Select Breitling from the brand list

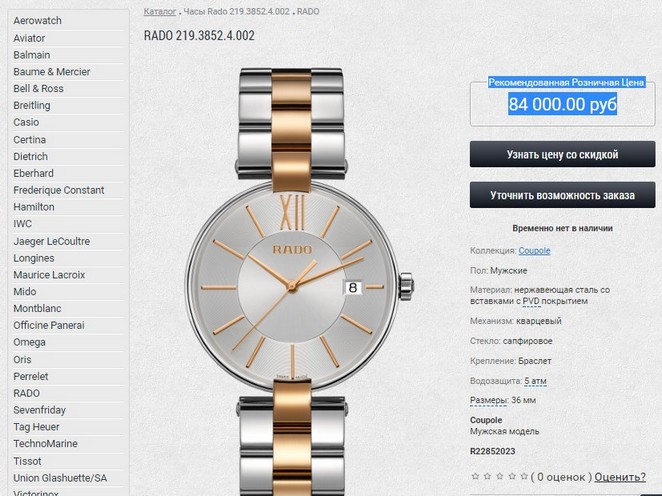(32, 106)
